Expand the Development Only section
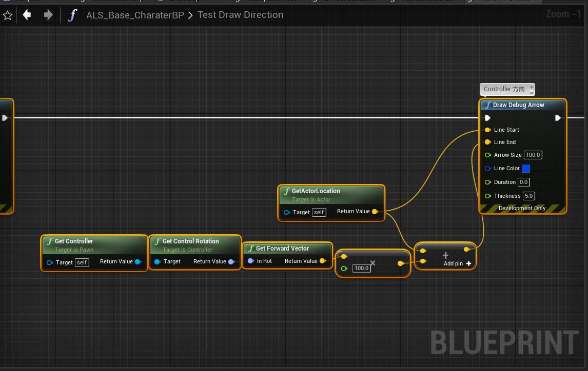Image resolution: width=588 pixels, height=371 pixels. pos(522,208)
